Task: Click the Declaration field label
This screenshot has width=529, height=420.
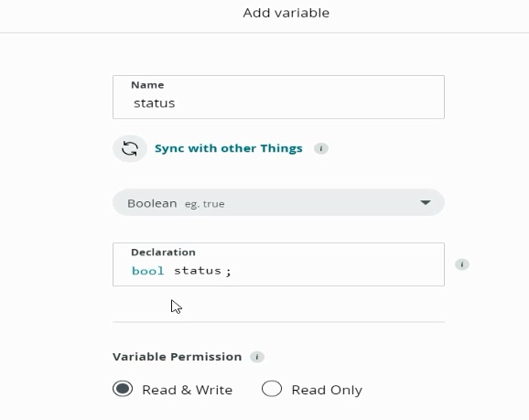Action: click(x=163, y=252)
